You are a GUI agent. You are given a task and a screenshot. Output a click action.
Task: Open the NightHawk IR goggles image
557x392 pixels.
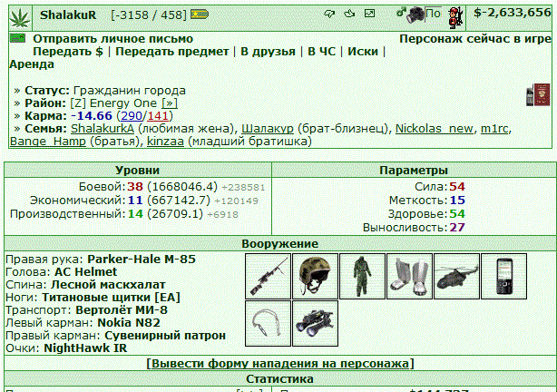(315, 323)
